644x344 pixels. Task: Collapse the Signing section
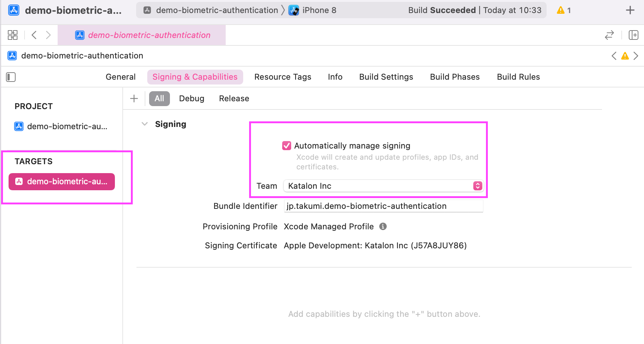145,124
